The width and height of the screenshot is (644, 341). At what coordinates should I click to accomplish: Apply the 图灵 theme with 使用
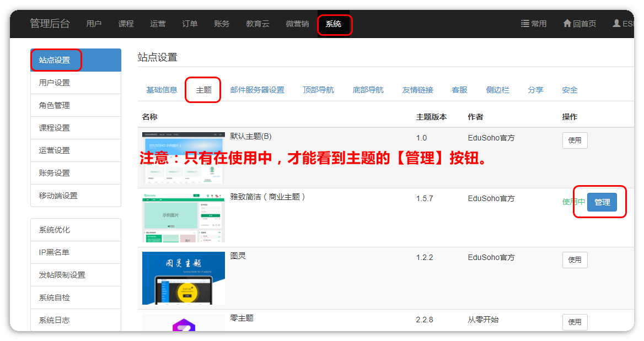point(575,260)
